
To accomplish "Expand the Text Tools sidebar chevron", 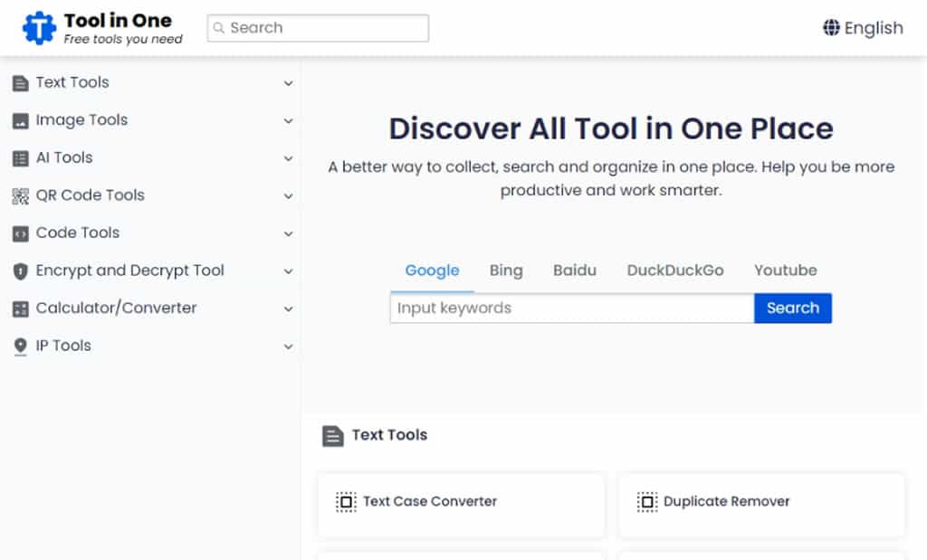I will [288, 83].
